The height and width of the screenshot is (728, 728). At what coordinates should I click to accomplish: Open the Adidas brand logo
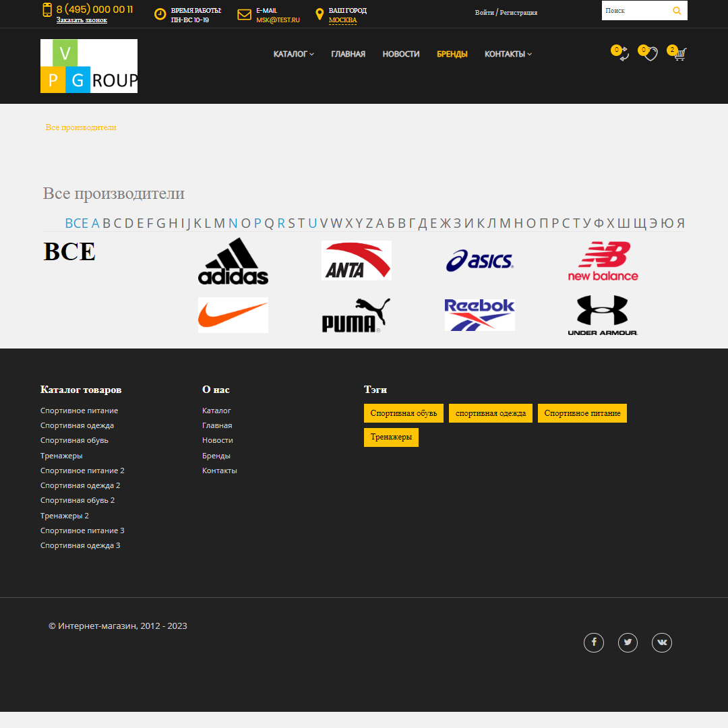233,261
